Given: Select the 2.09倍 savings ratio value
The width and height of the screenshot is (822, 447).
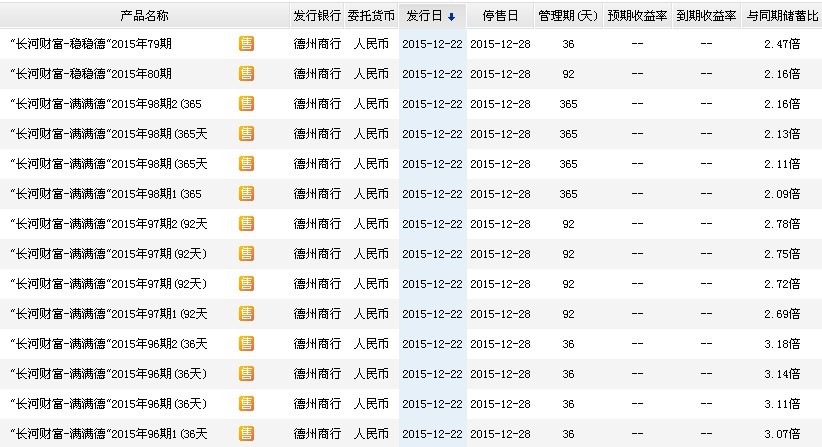Looking at the screenshot, I should point(782,194).
